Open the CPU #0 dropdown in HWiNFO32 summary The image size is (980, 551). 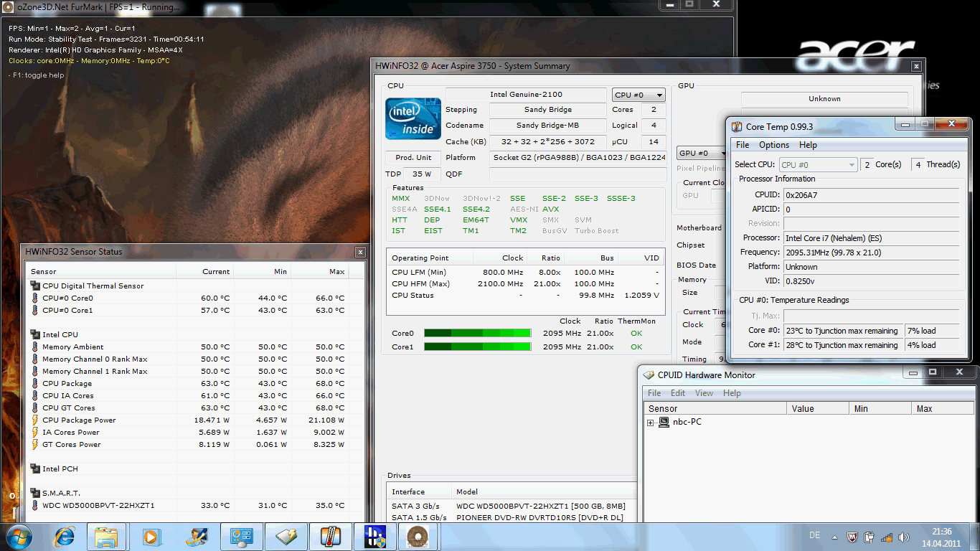[639, 95]
